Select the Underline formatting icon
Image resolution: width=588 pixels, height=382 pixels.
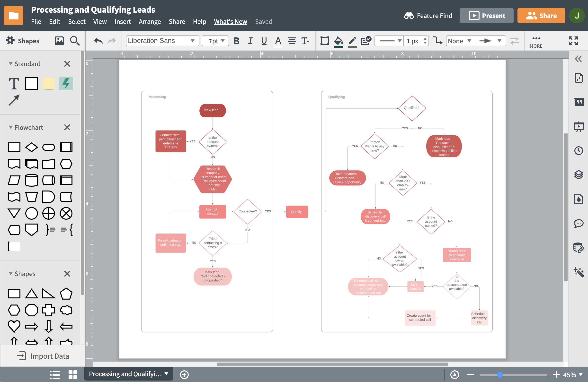264,41
